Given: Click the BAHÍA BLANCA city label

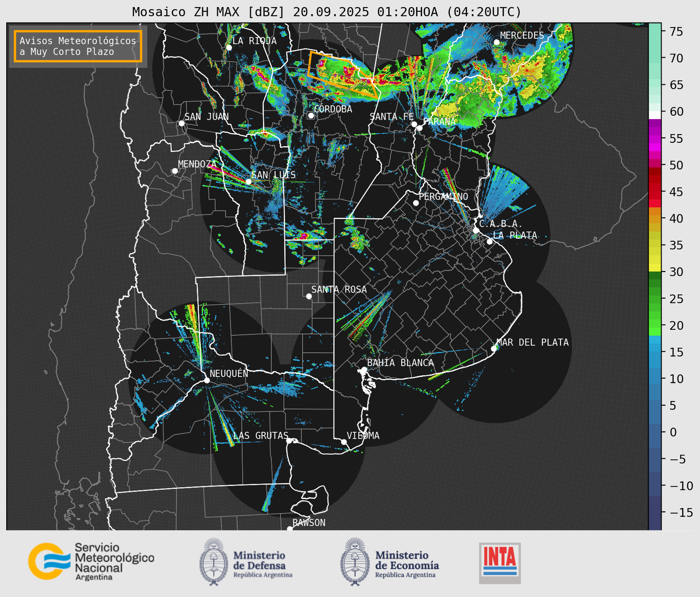Looking at the screenshot, I should pyautogui.click(x=400, y=363).
